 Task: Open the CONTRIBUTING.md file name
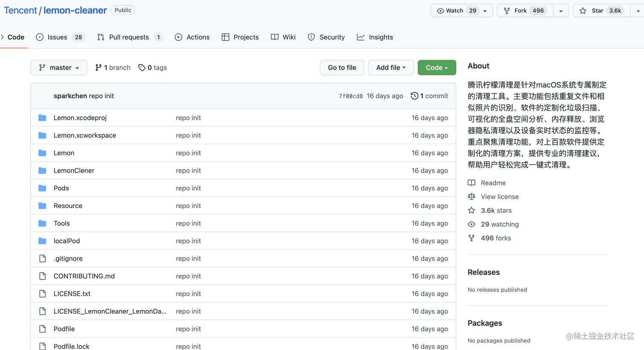pos(84,276)
